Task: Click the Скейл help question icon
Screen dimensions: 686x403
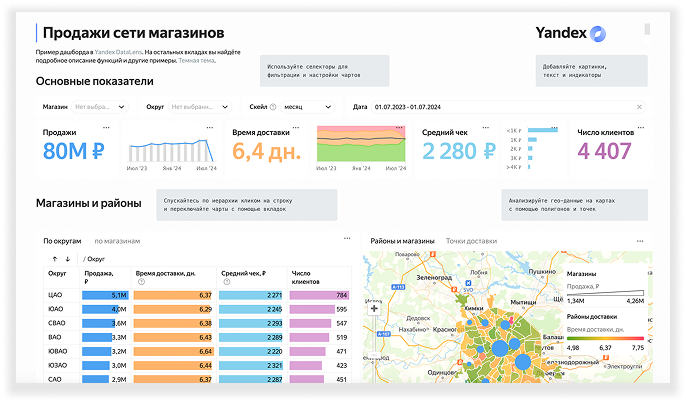Action: [x=273, y=107]
